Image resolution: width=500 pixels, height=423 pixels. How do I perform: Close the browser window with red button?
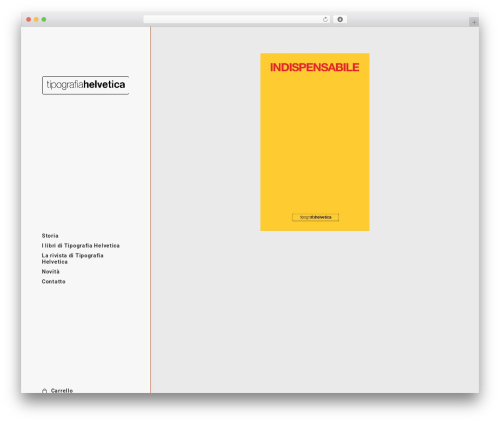coord(29,19)
